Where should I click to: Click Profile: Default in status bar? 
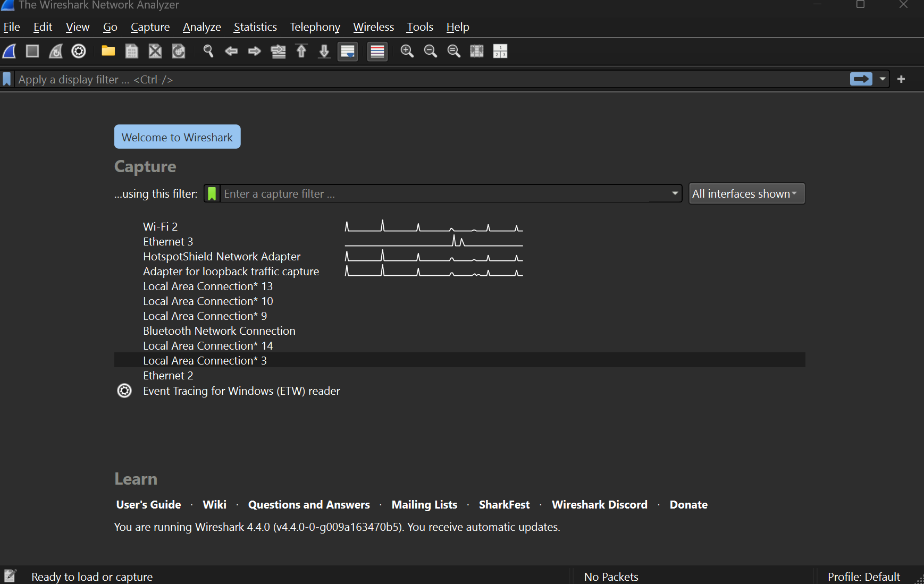[x=863, y=577]
